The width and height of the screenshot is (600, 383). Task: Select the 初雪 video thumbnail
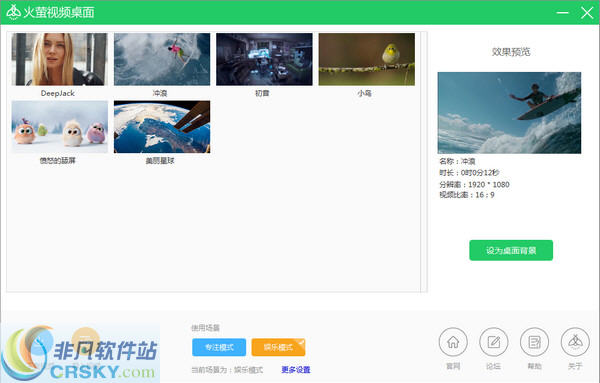tap(264, 59)
